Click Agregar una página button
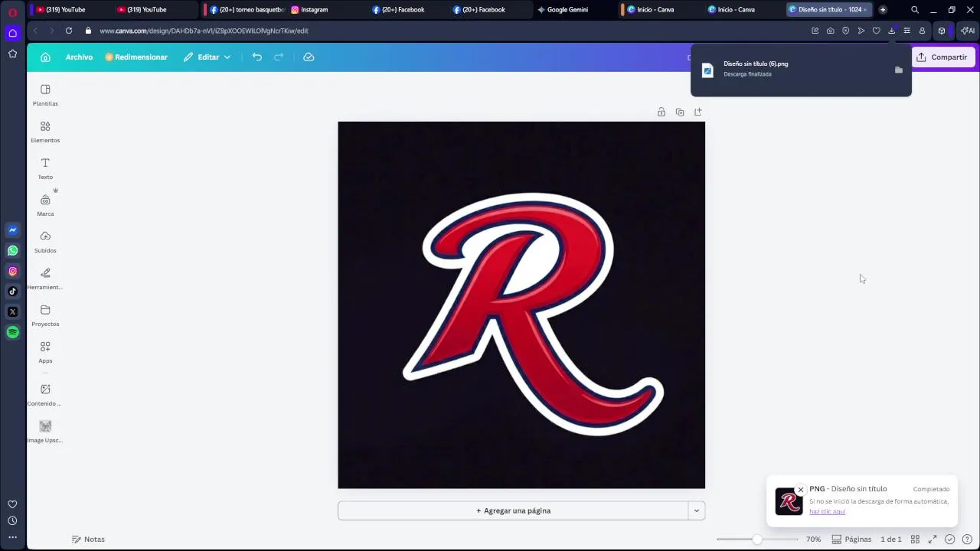This screenshot has height=551, width=980. pos(513,510)
